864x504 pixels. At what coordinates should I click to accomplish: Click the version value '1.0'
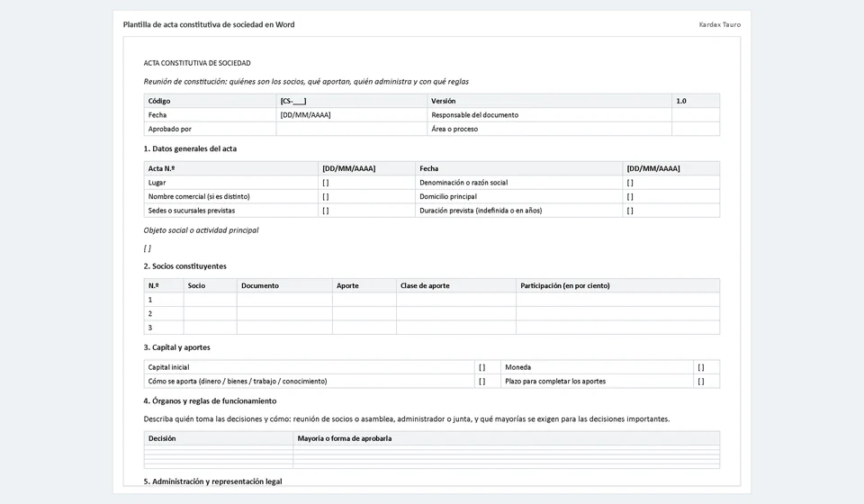tap(681, 102)
